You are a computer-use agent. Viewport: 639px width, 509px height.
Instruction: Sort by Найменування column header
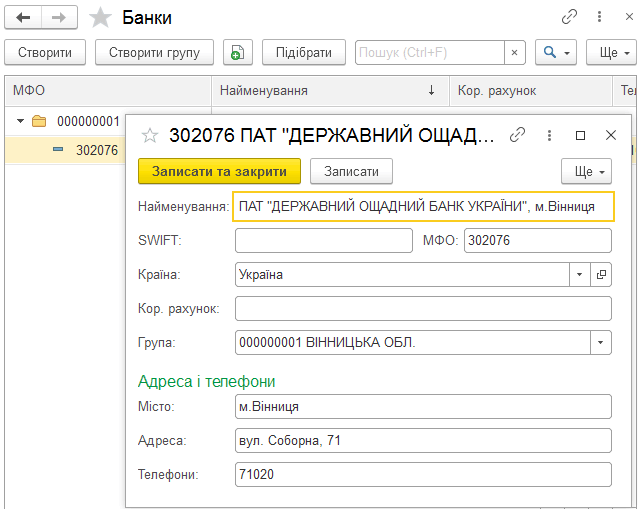pyautogui.click(x=331, y=90)
